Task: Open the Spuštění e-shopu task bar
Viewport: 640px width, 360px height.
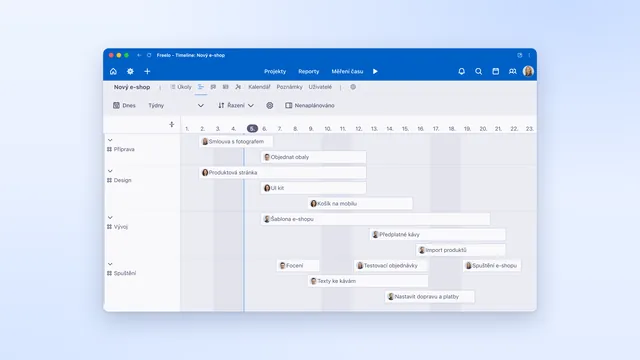Action: (492, 266)
